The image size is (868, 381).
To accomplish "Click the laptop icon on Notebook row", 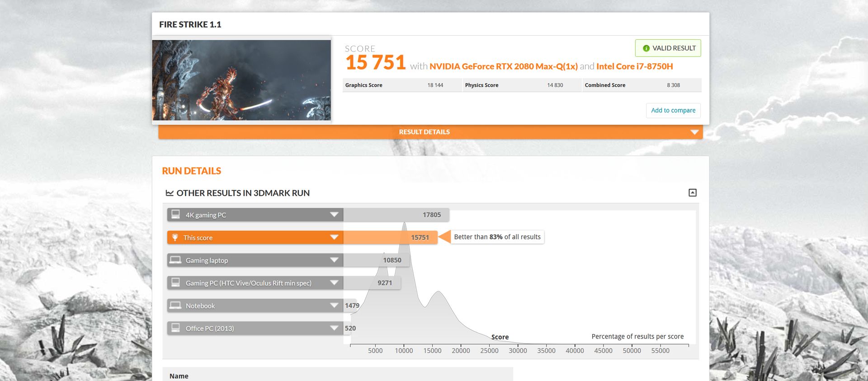I will (x=175, y=306).
